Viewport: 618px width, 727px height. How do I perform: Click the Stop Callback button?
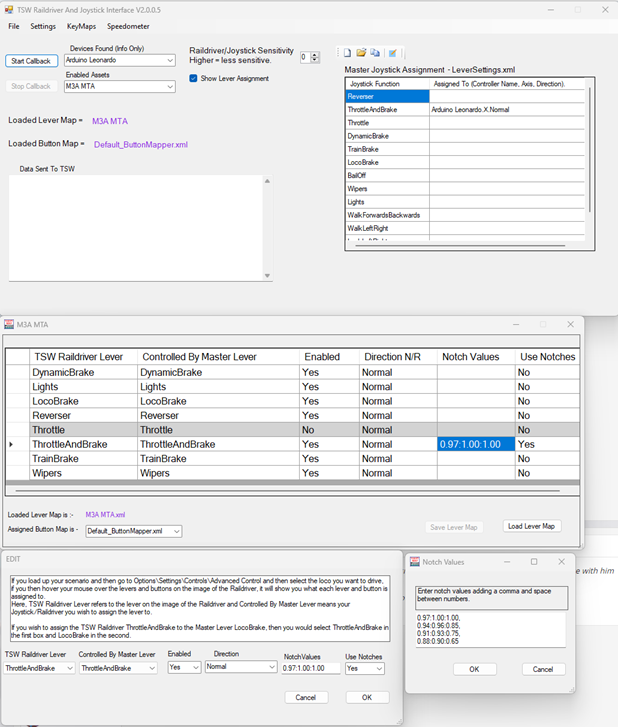coord(32,86)
